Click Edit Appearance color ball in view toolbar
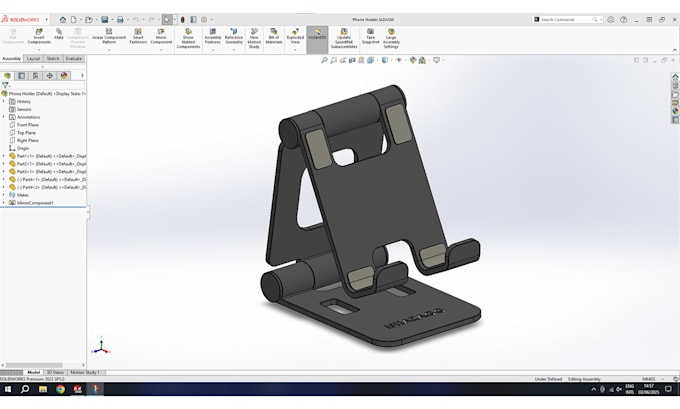The height and width of the screenshot is (409, 680). click(x=413, y=60)
